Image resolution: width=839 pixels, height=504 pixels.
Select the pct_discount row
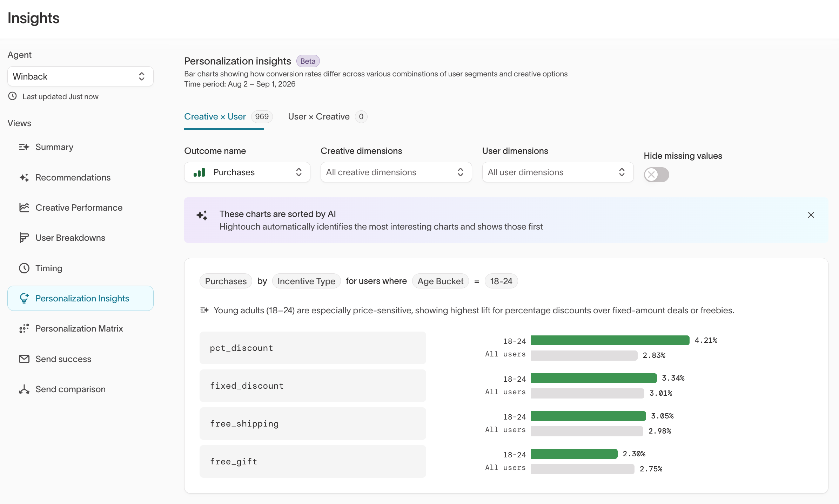click(x=313, y=348)
